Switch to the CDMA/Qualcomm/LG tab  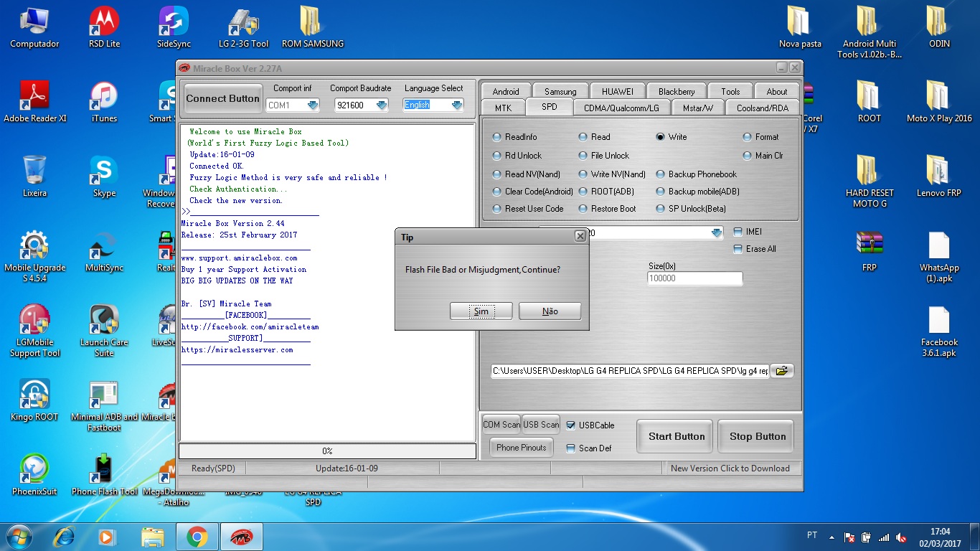(621, 108)
